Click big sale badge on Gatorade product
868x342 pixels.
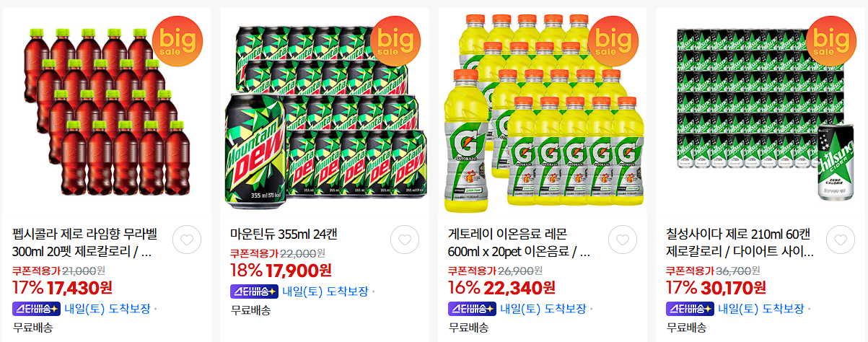click(613, 40)
